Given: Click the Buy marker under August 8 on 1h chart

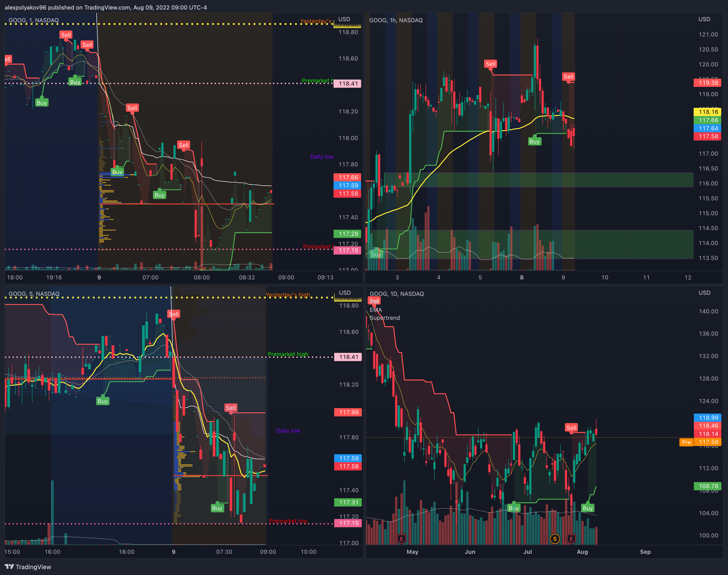Looking at the screenshot, I should [x=534, y=141].
